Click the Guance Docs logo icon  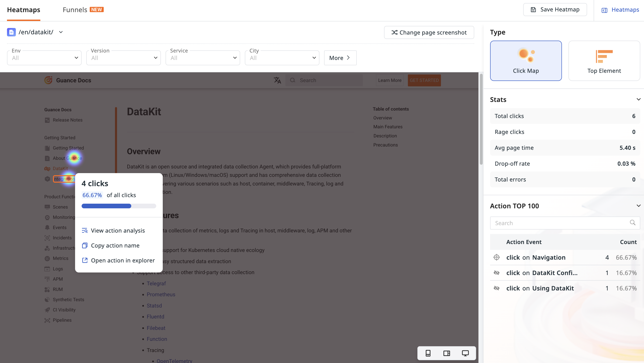pyautogui.click(x=48, y=80)
